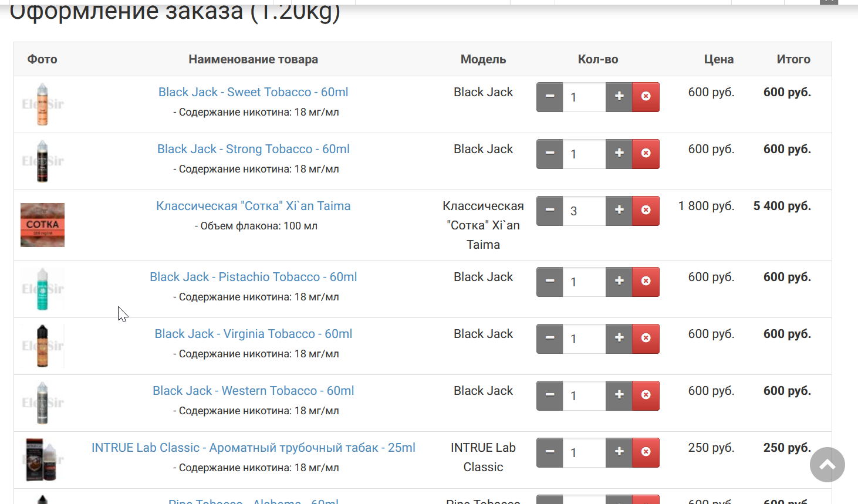Click the "Фото" column header
Screen dimensions: 858x504
coord(42,59)
